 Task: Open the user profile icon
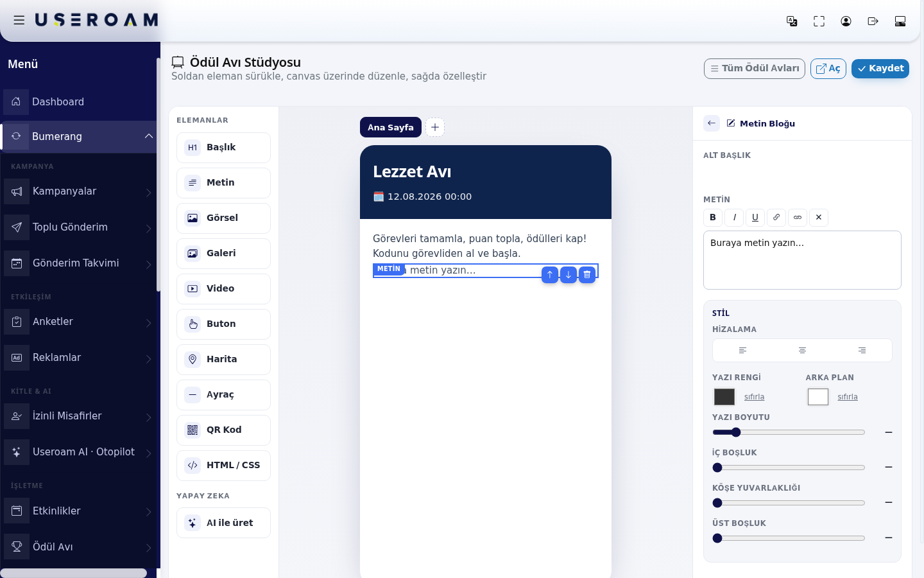[846, 21]
